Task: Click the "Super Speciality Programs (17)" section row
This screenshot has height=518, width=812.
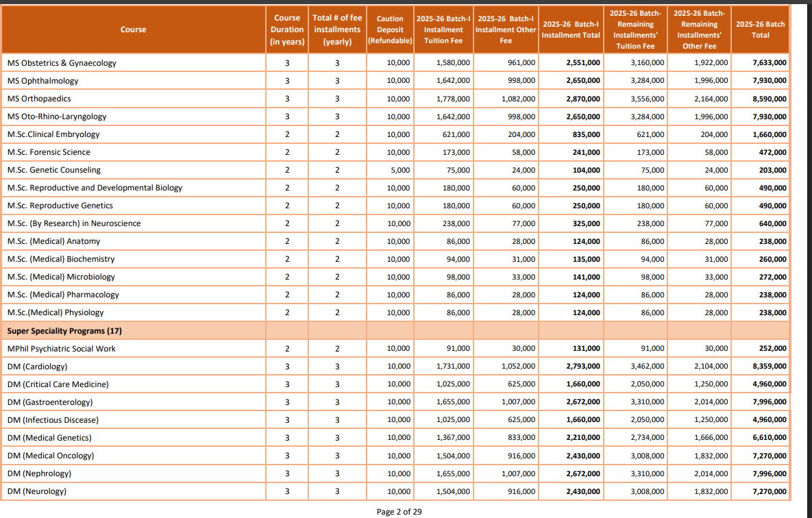Action: [x=64, y=331]
